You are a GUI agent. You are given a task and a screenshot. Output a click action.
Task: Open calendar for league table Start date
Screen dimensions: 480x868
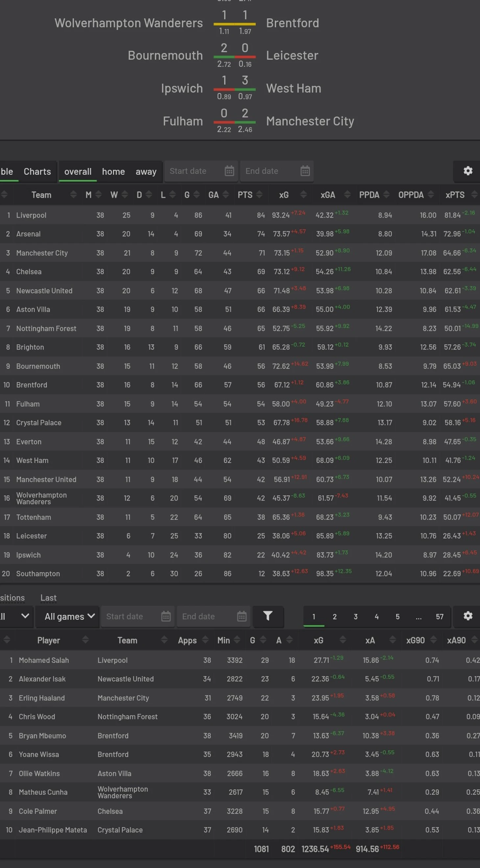[x=229, y=171]
